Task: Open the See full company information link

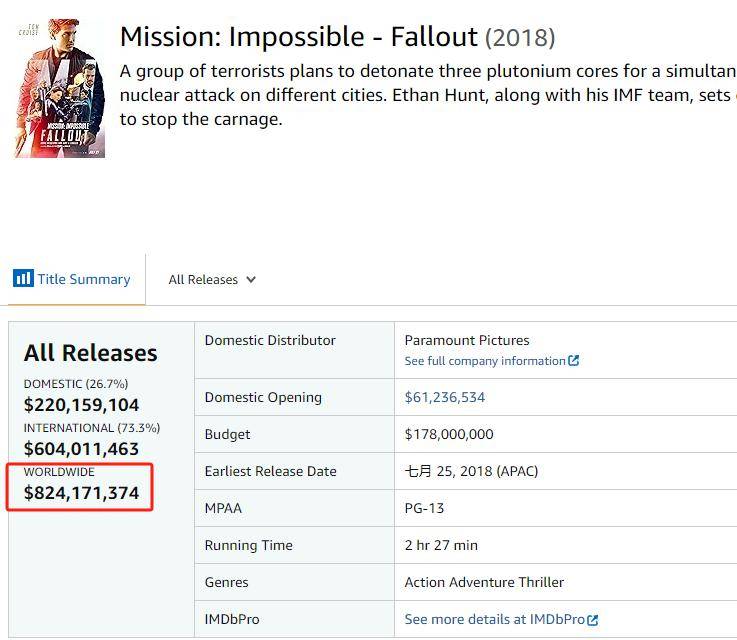Action: 485,361
